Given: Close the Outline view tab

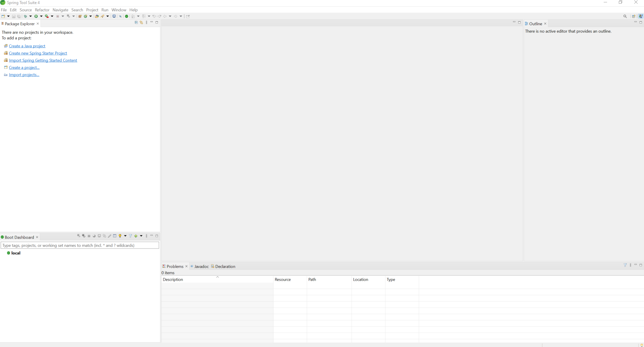Looking at the screenshot, I should (x=545, y=24).
